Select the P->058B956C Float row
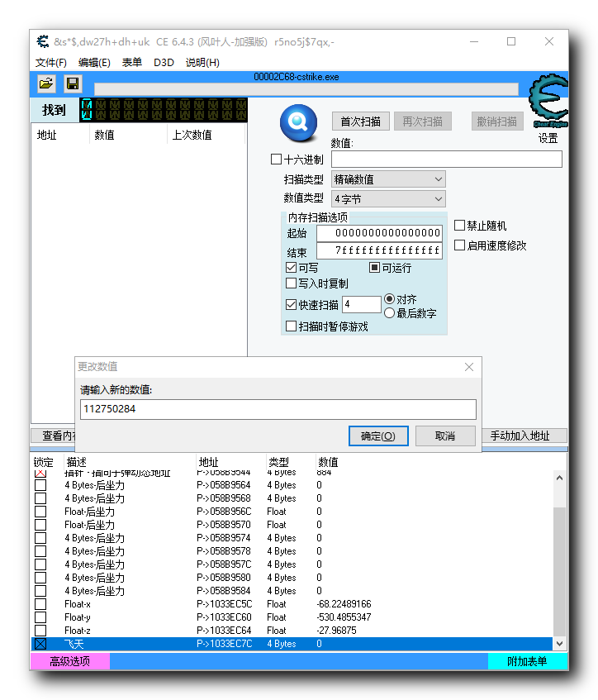This screenshot has width=598, height=700. click(x=292, y=512)
